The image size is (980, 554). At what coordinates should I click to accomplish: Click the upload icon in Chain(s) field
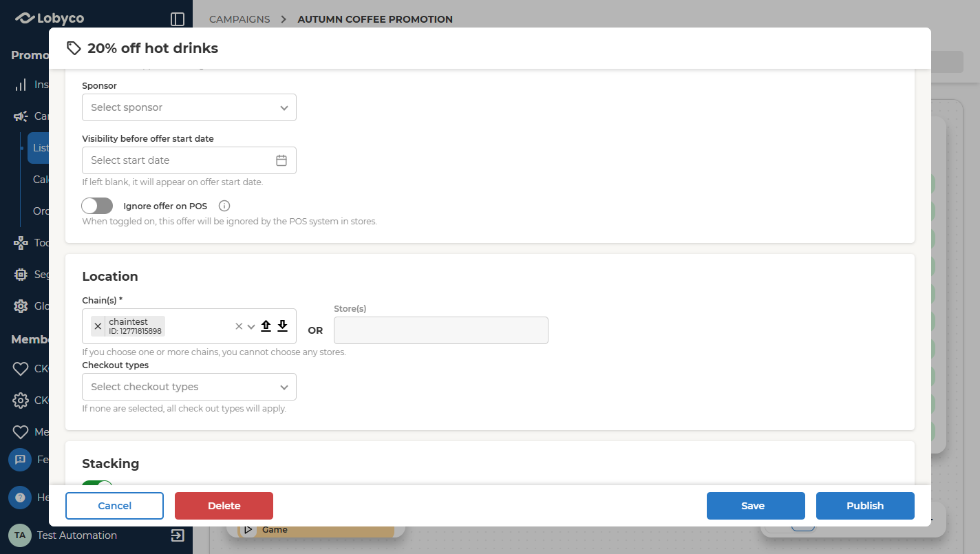click(x=266, y=326)
